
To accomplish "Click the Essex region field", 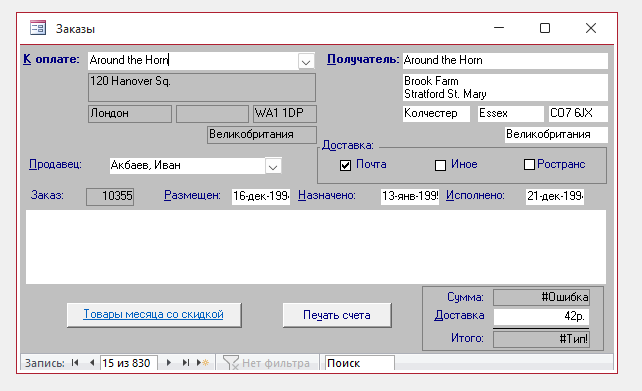I will pos(511,113).
